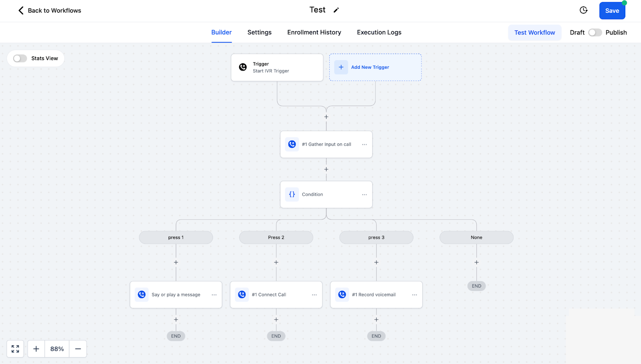Click the Gather Input on call phone icon
This screenshot has width=641, height=364.
pos(292,144)
